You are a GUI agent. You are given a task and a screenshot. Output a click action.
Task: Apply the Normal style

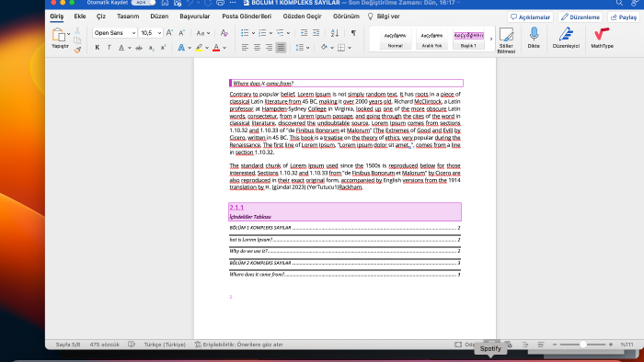[x=395, y=39]
